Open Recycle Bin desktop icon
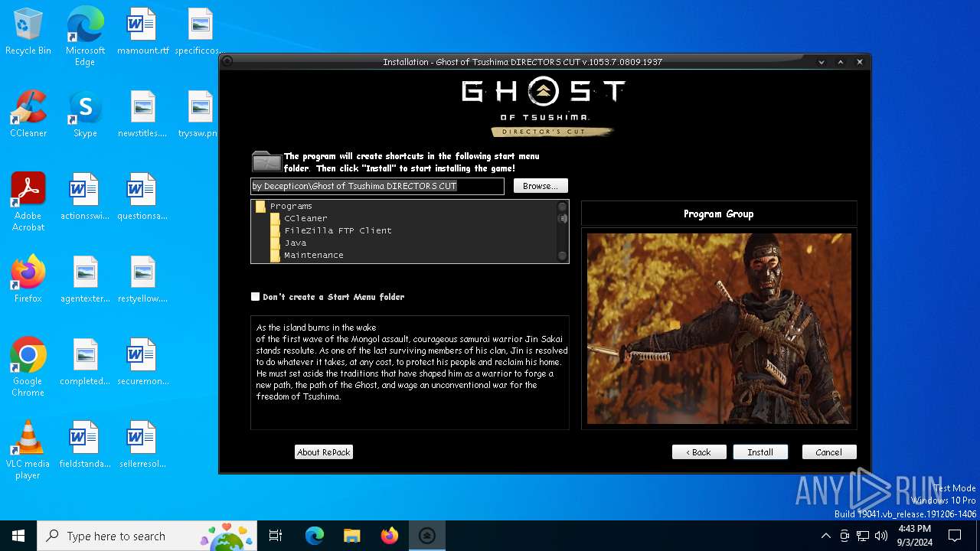The height and width of the screenshot is (551, 980). (x=28, y=32)
